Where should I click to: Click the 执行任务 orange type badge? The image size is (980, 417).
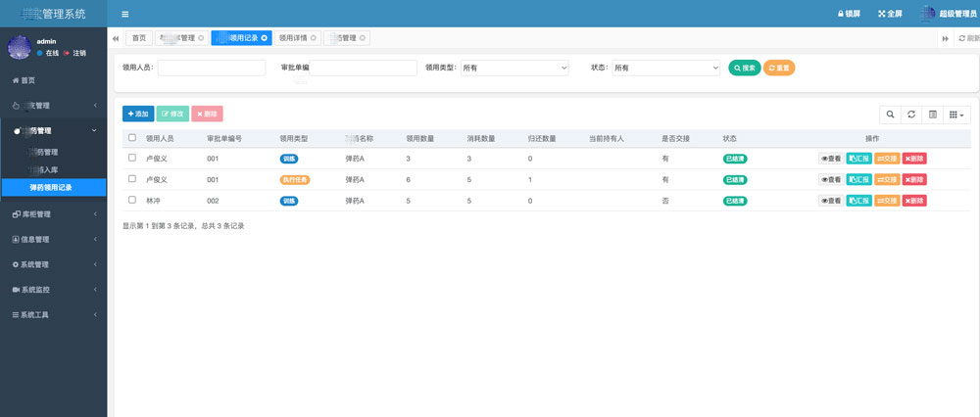295,180
